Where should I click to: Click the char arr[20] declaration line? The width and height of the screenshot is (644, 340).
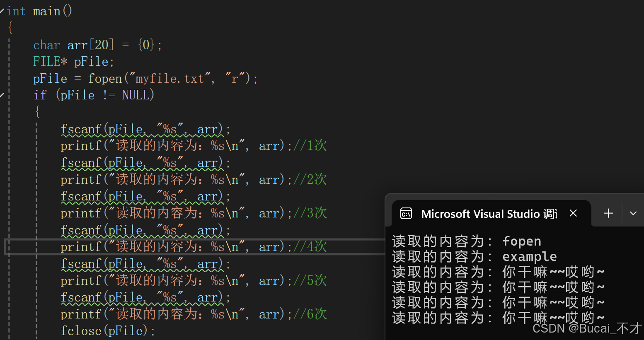pos(97,45)
